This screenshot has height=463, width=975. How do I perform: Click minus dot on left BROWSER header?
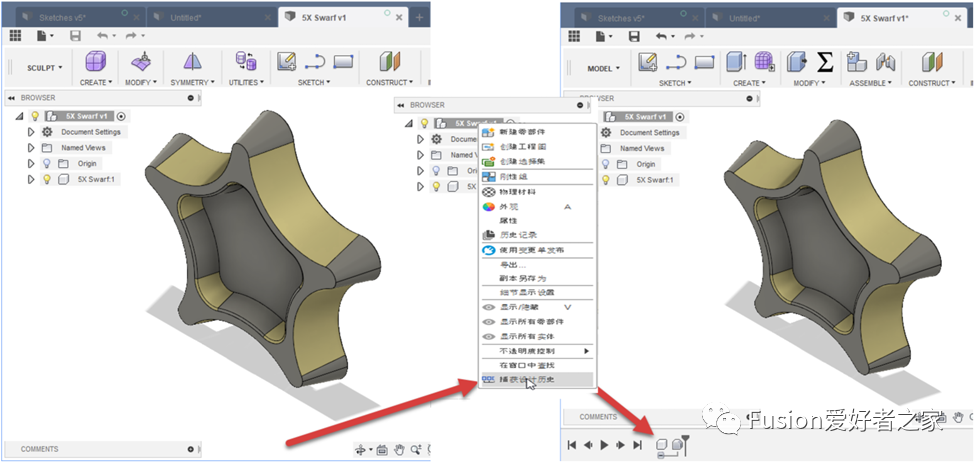190,98
